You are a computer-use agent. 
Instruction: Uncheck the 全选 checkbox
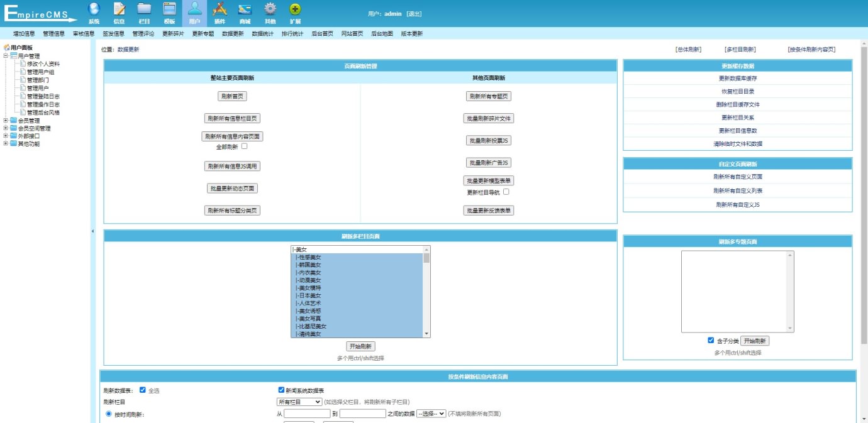pos(143,390)
